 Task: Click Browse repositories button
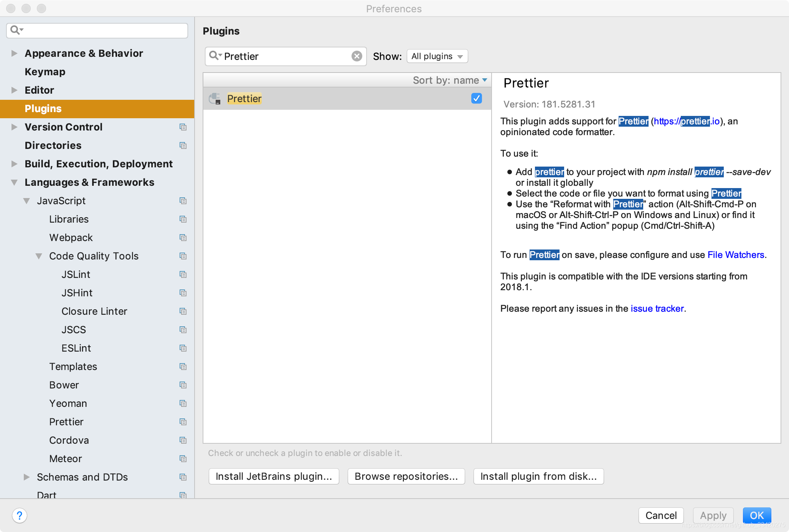(x=406, y=476)
